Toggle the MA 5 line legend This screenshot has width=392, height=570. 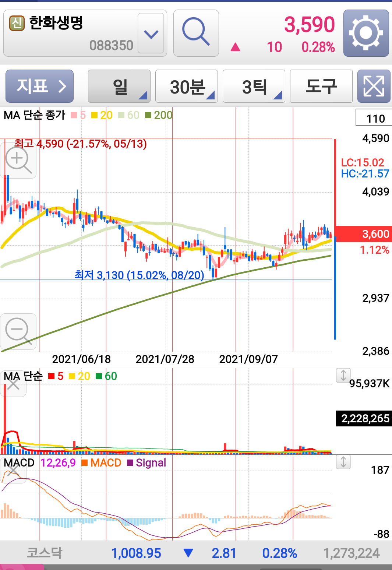point(78,115)
